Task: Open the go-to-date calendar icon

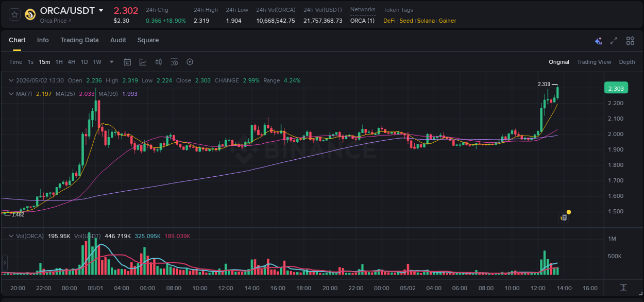Action: point(127,62)
